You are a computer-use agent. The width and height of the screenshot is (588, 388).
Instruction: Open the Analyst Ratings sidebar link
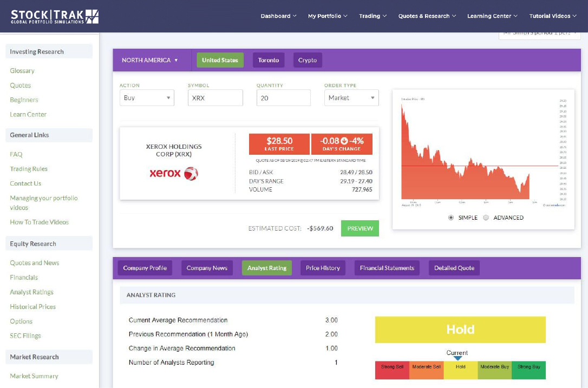point(32,292)
